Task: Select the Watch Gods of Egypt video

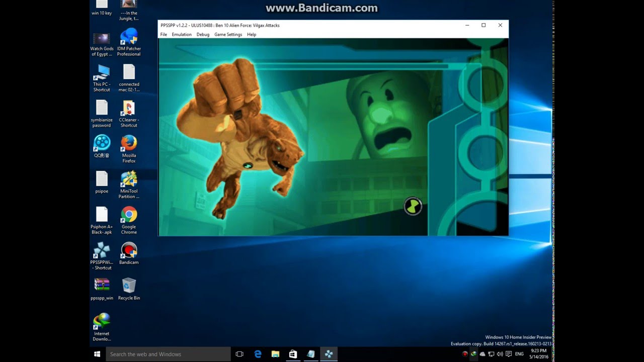Action: [x=102, y=44]
